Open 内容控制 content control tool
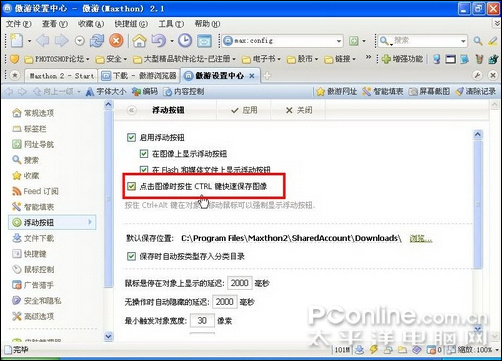This screenshot has height=361, width=502. [184, 91]
